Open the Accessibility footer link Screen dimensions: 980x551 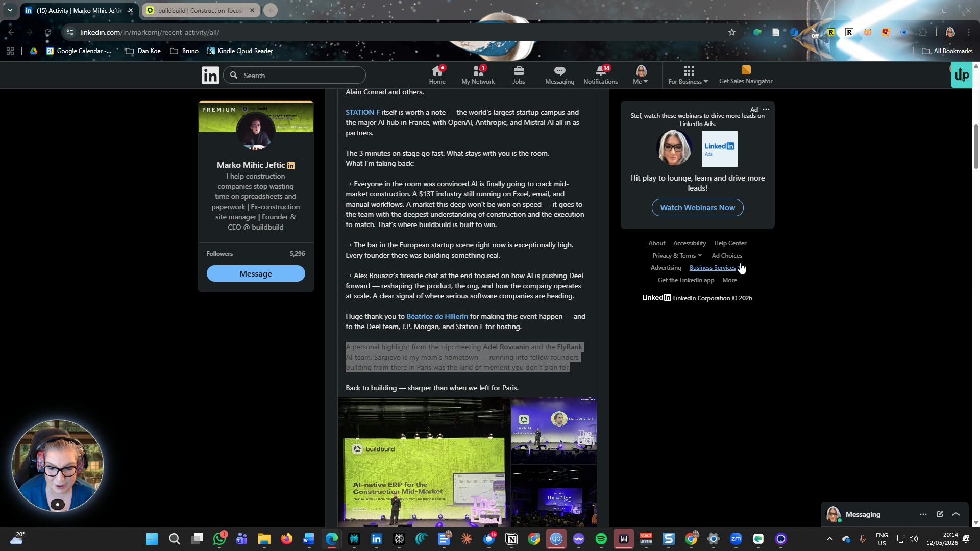pyautogui.click(x=689, y=243)
